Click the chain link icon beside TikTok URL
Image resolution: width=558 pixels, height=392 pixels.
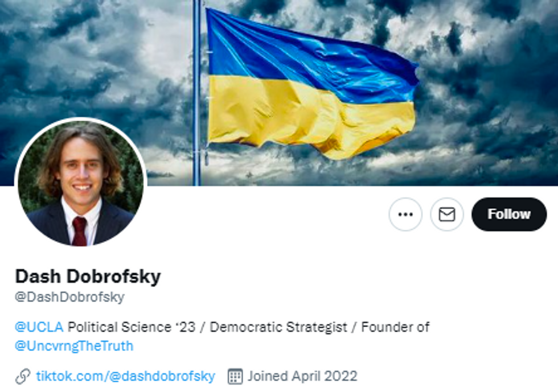click(x=23, y=376)
